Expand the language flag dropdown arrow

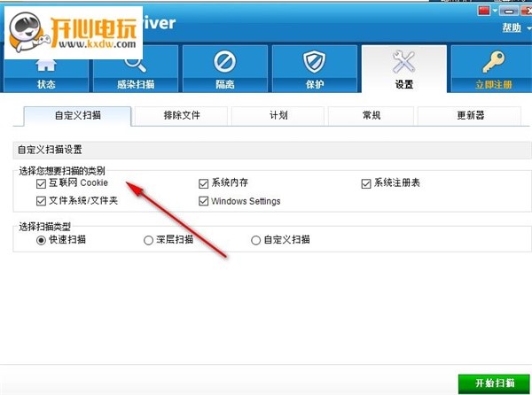[x=495, y=12]
